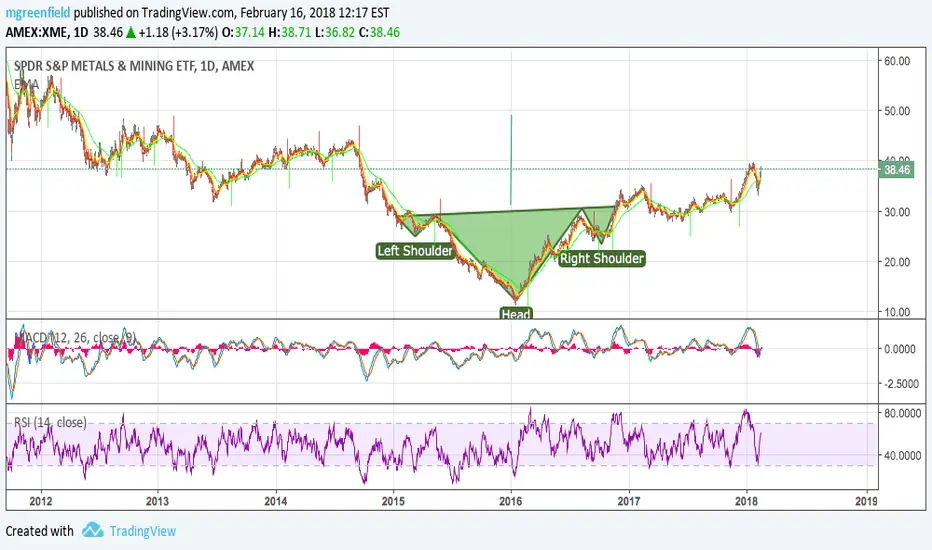Click the MACD (12, 26, close, 9) legend
The width and height of the screenshot is (932, 550).
click(75, 338)
